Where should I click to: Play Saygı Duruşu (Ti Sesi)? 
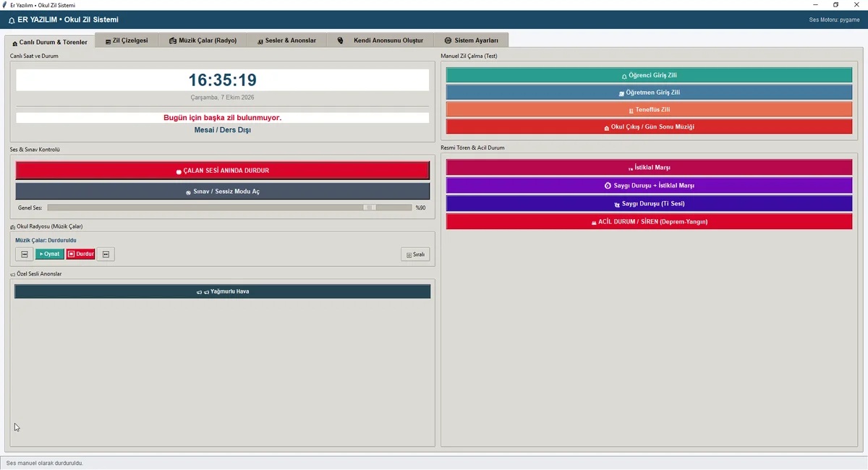tap(649, 204)
